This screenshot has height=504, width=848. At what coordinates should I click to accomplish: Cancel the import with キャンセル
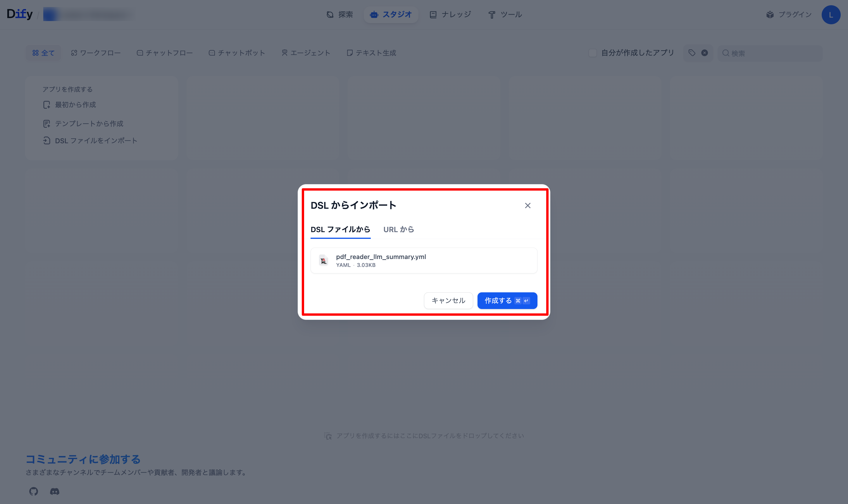(x=448, y=301)
